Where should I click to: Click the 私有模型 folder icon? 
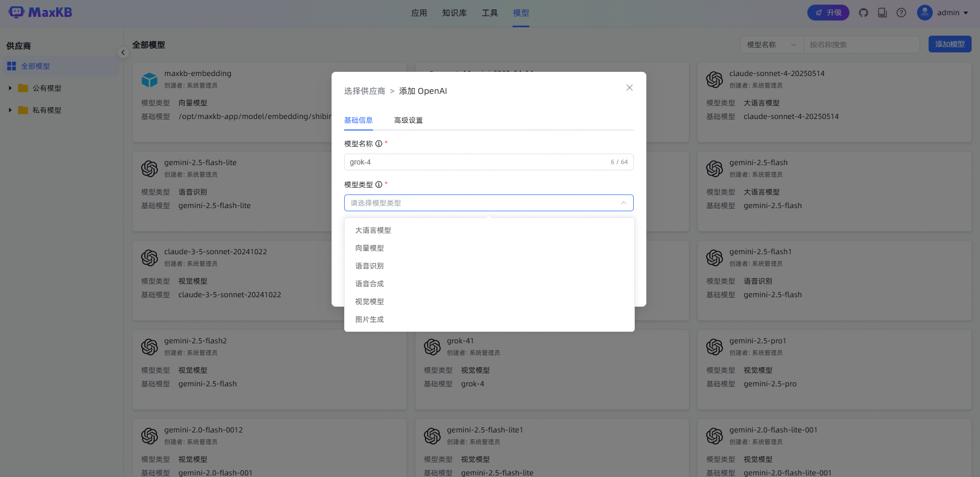click(x=23, y=110)
